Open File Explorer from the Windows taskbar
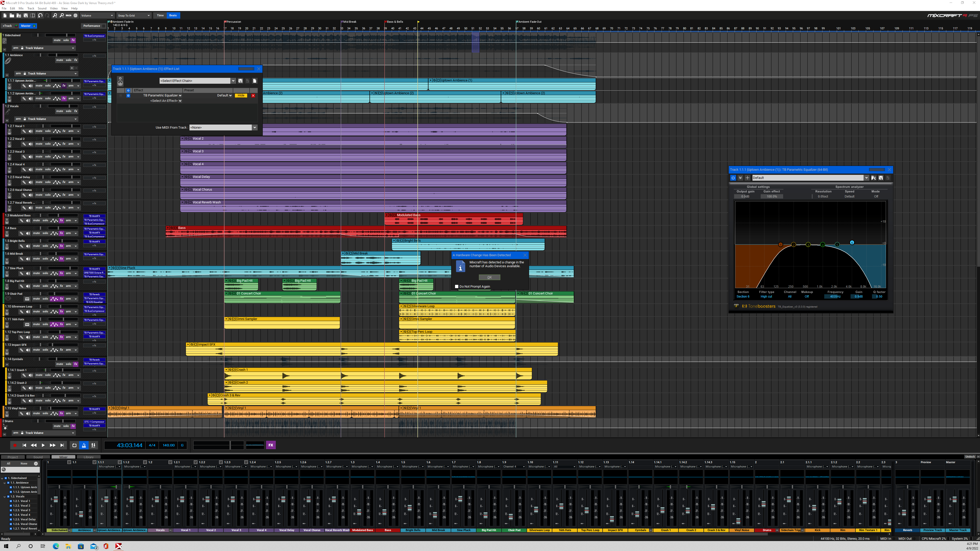Viewport: 980px width, 551px height. click(x=68, y=546)
